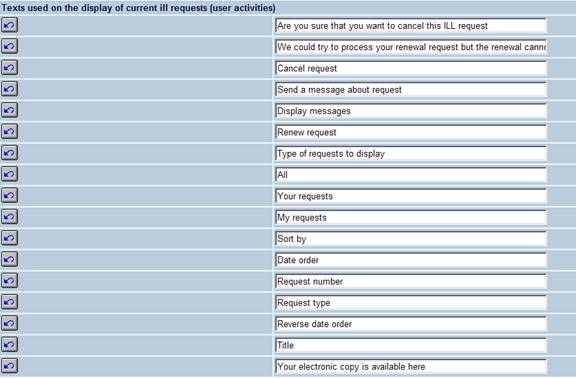
Task: Click undo icon for 'Request number' row
Action: click(x=9, y=281)
